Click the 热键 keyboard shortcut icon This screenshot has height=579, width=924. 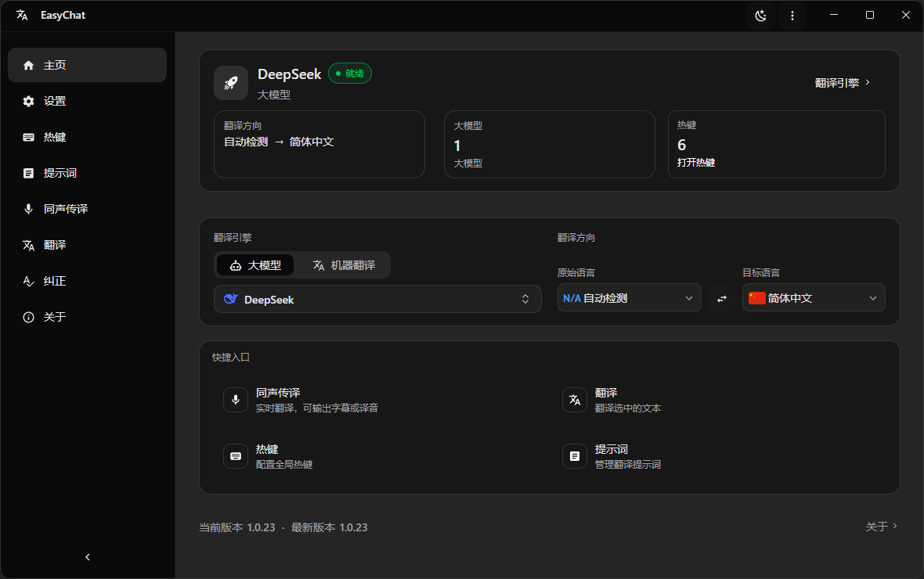point(236,456)
